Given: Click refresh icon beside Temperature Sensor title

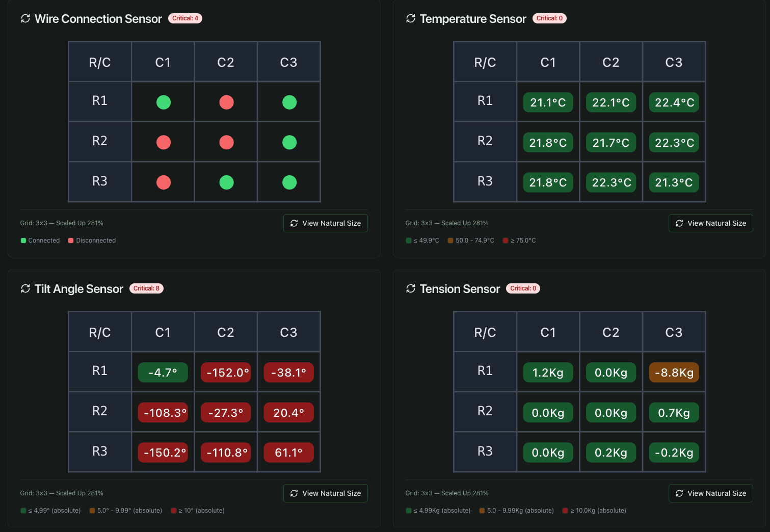Looking at the screenshot, I should click(411, 19).
